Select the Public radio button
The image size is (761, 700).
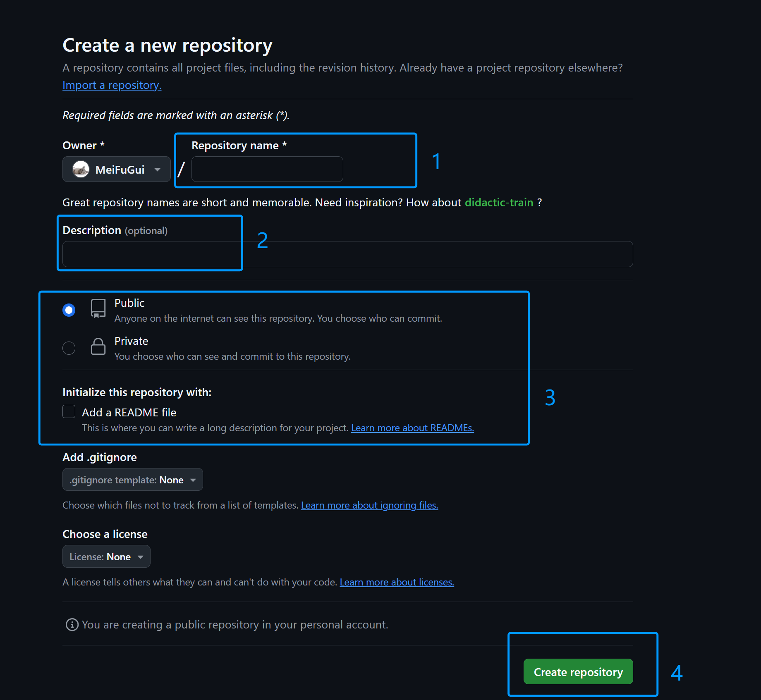(69, 310)
